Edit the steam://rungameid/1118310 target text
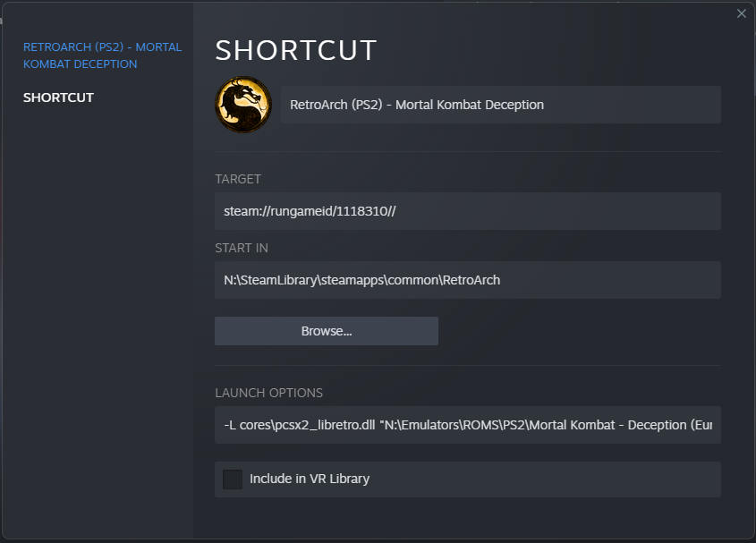The image size is (756, 543). coord(467,211)
